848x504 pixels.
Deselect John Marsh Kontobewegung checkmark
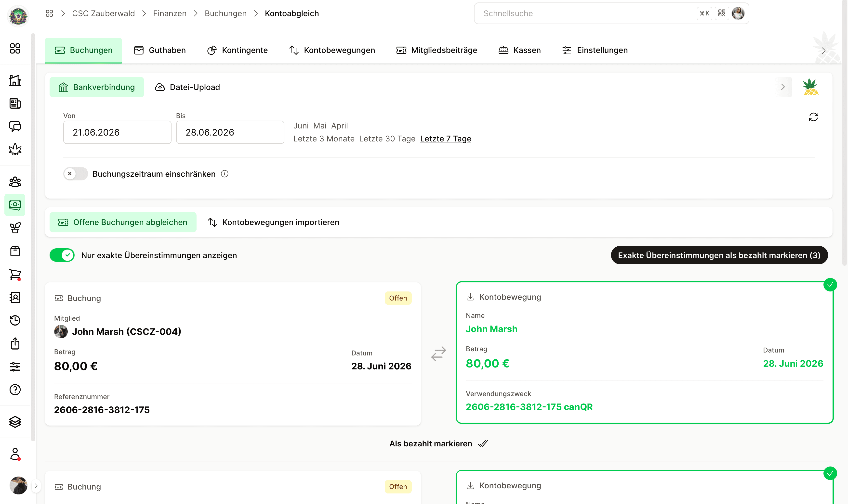pyautogui.click(x=830, y=285)
